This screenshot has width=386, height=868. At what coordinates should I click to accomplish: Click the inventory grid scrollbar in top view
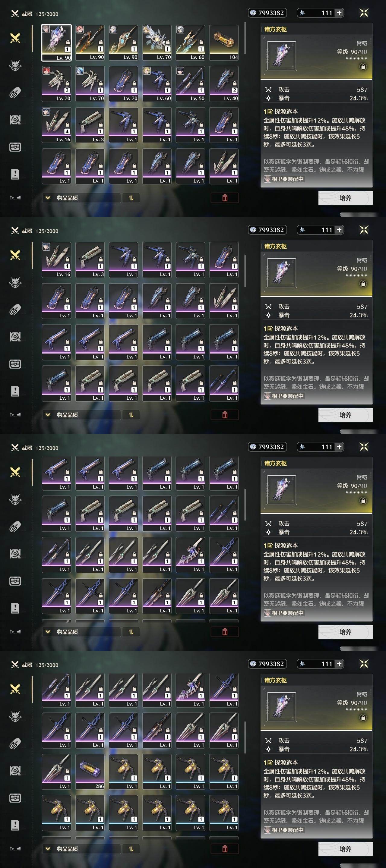coord(245,39)
